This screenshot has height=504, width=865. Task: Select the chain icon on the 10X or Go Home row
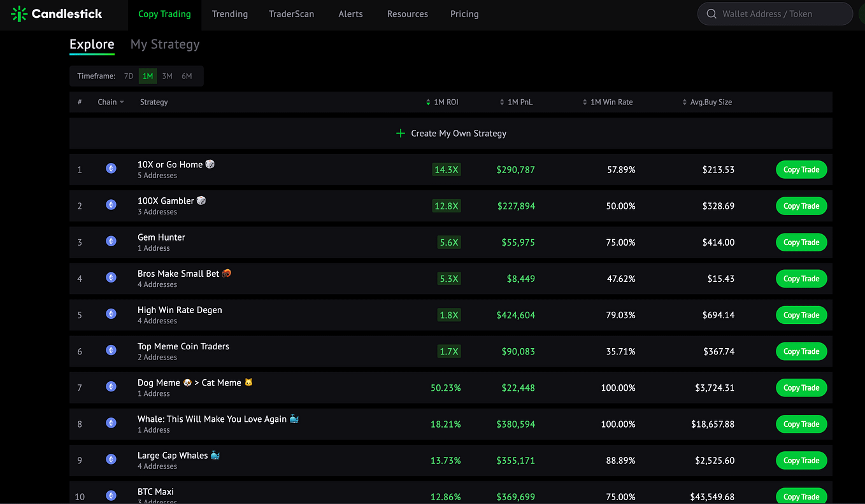click(x=111, y=168)
